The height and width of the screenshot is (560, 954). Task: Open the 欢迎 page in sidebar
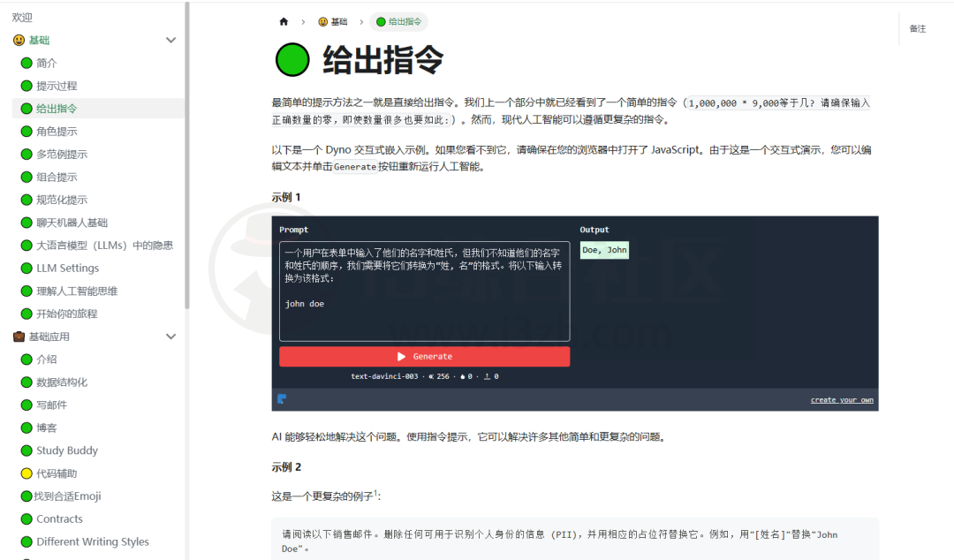[22, 18]
